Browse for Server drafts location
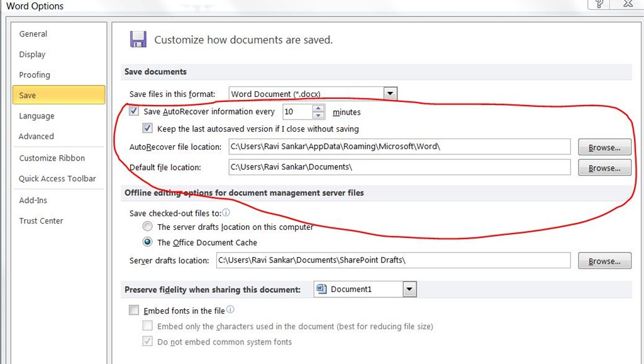Viewport: 644px width, 364px height. pos(604,261)
